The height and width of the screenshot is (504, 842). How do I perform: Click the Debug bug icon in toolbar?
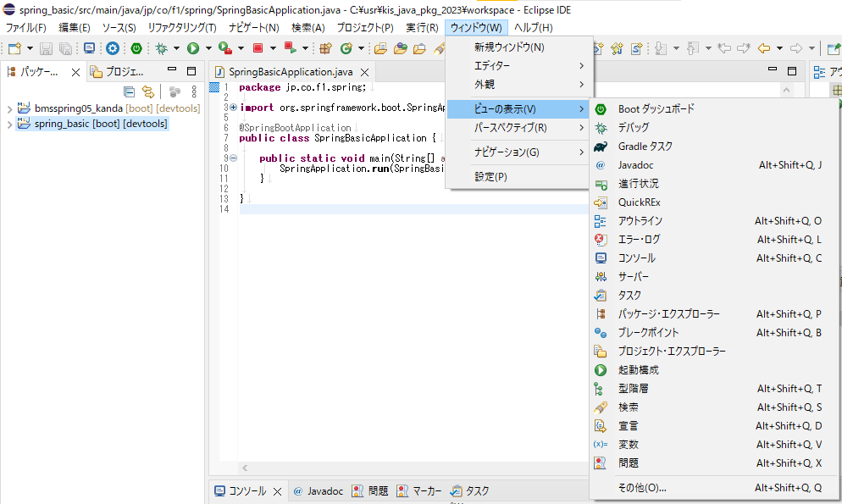[x=160, y=48]
